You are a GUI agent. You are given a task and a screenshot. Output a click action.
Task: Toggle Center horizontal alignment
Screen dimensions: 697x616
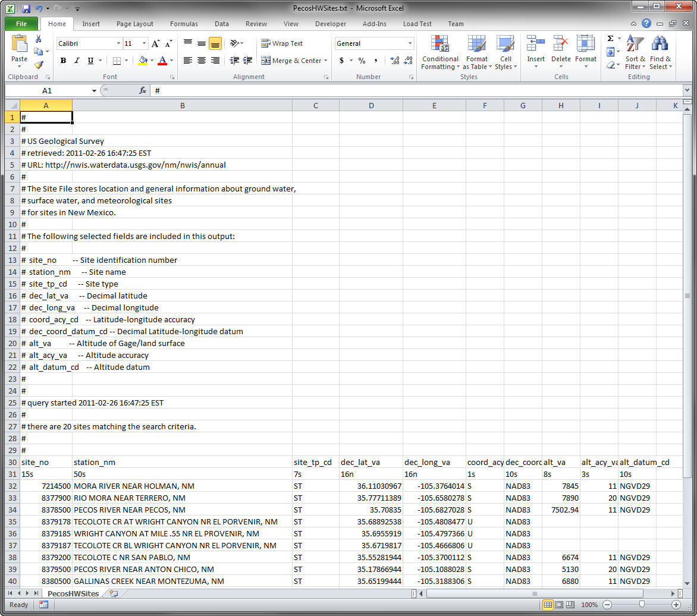click(202, 60)
